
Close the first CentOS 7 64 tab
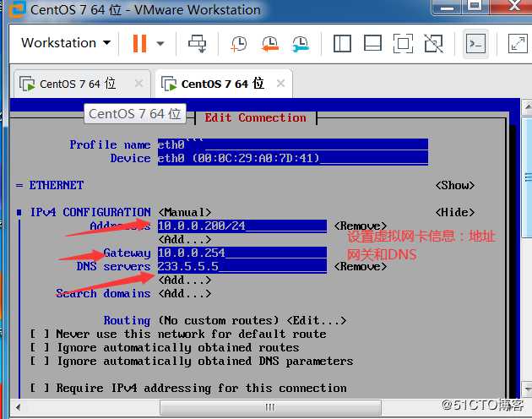[x=138, y=83]
